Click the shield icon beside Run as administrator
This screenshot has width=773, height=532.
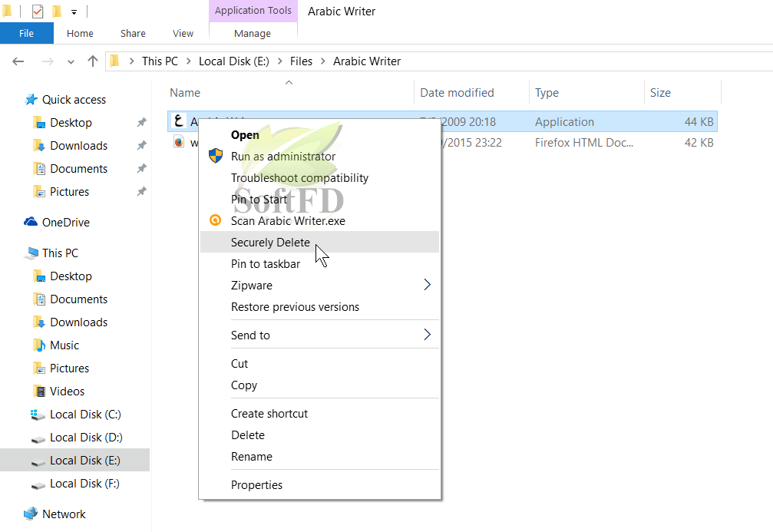(216, 156)
